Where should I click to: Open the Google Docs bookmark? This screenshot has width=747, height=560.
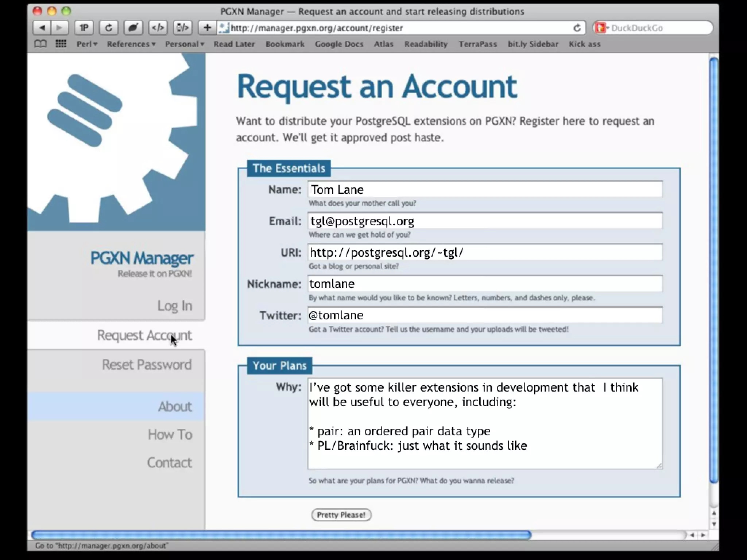pos(339,44)
